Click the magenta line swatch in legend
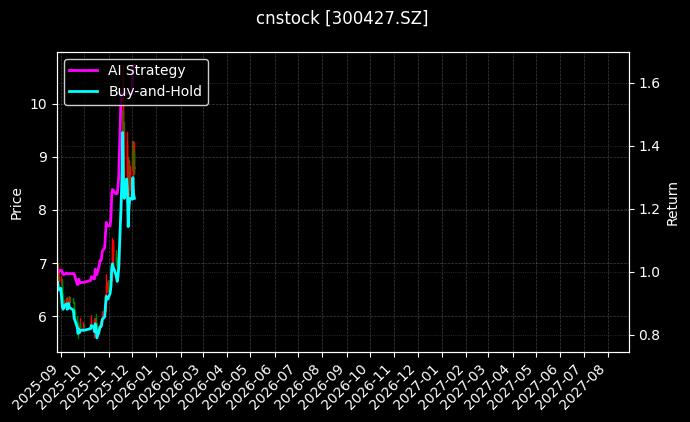 (83, 70)
